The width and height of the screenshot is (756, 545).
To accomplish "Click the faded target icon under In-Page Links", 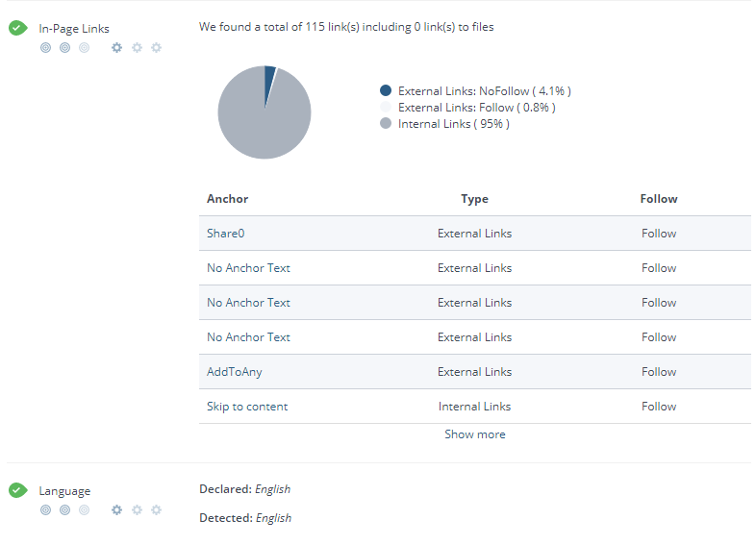I will [x=85, y=47].
